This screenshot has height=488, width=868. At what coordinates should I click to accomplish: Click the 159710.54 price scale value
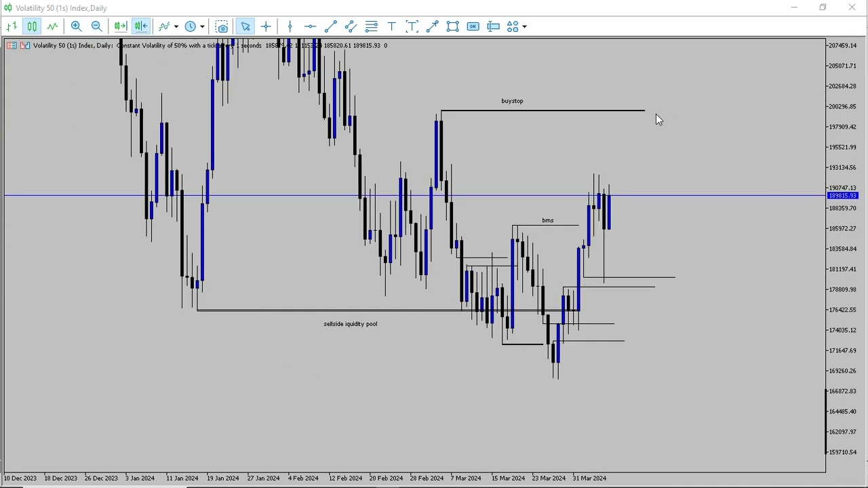(842, 452)
